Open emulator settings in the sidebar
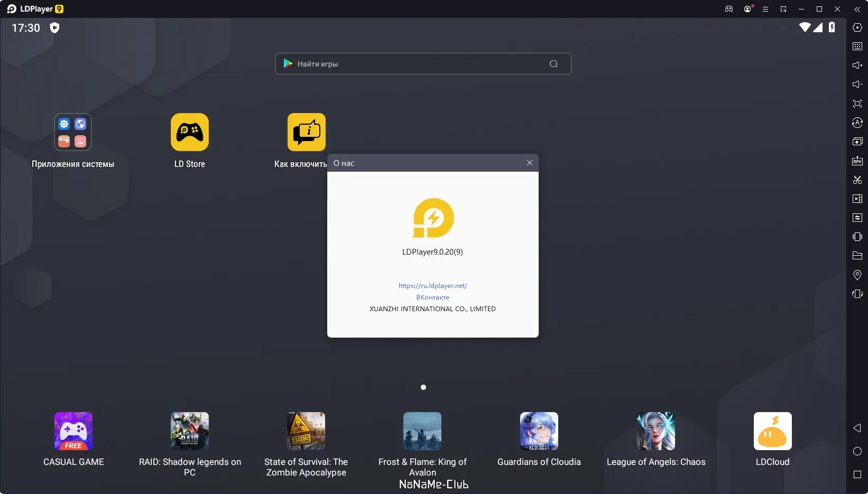This screenshot has height=494, width=868. 857,27
